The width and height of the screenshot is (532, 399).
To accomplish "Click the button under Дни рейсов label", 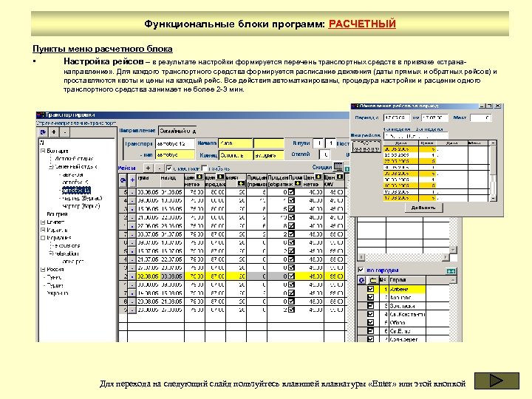I will pos(366,146).
